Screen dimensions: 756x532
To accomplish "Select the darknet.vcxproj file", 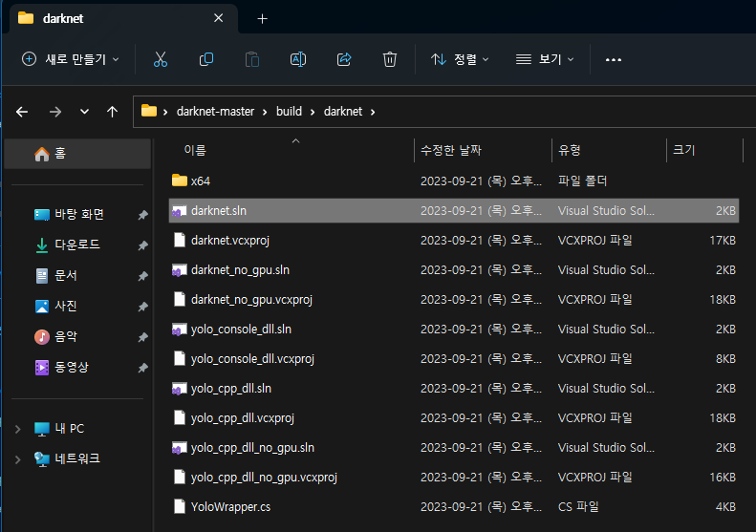I will coord(454,241).
